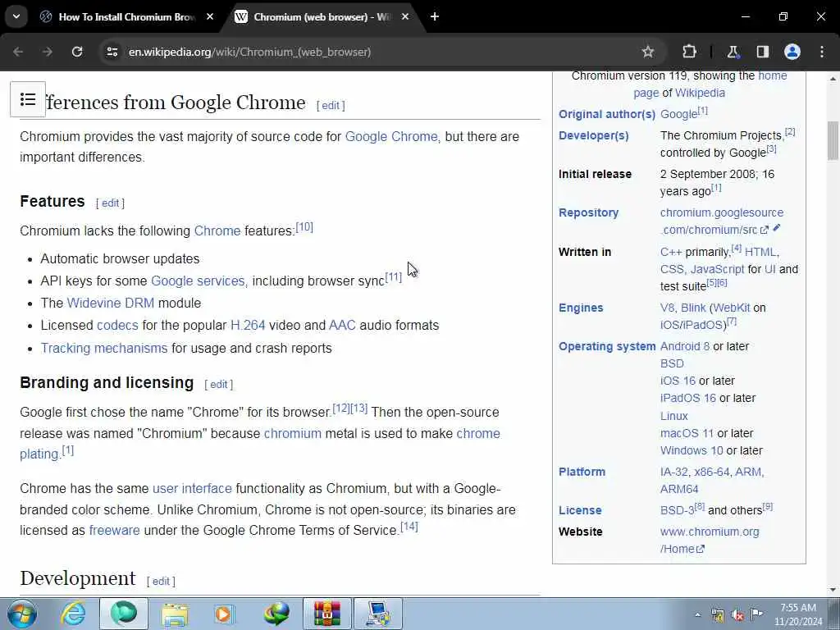
Task: Visit www.chromium.org website link
Action: (x=710, y=541)
